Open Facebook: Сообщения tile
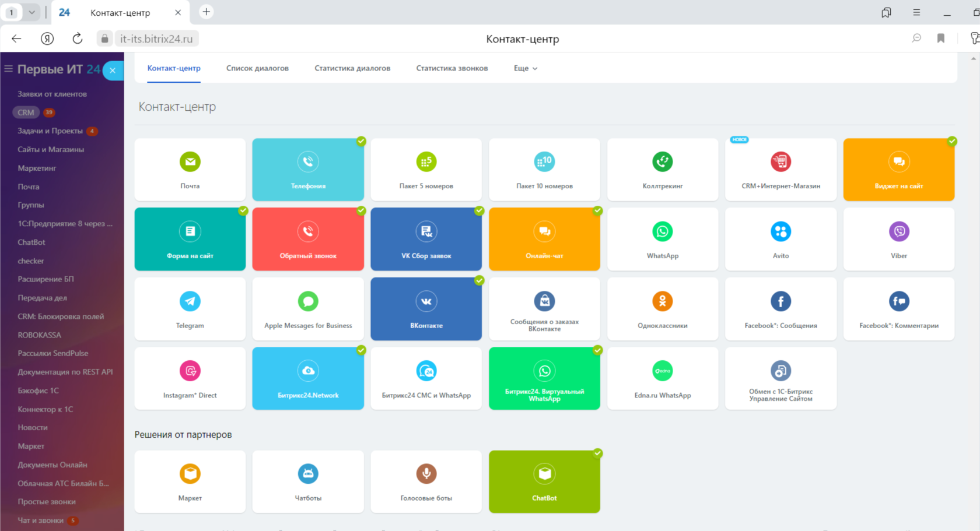The height and width of the screenshot is (531, 980). point(780,309)
